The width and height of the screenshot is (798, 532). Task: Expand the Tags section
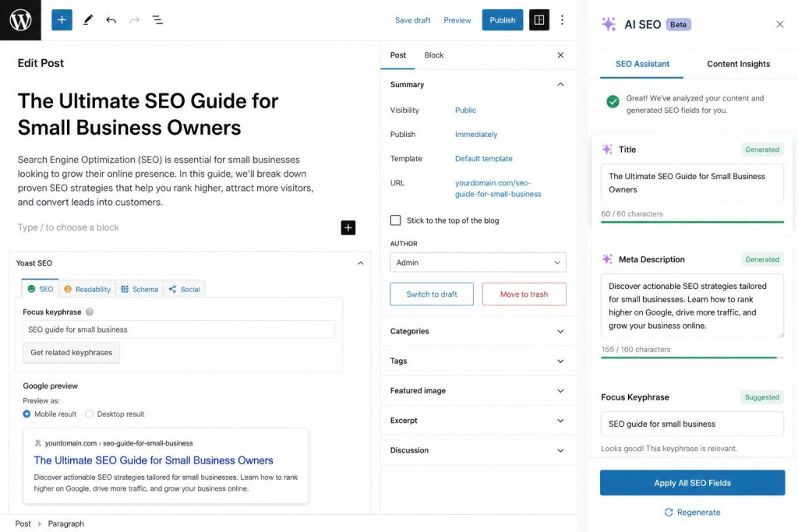point(478,361)
